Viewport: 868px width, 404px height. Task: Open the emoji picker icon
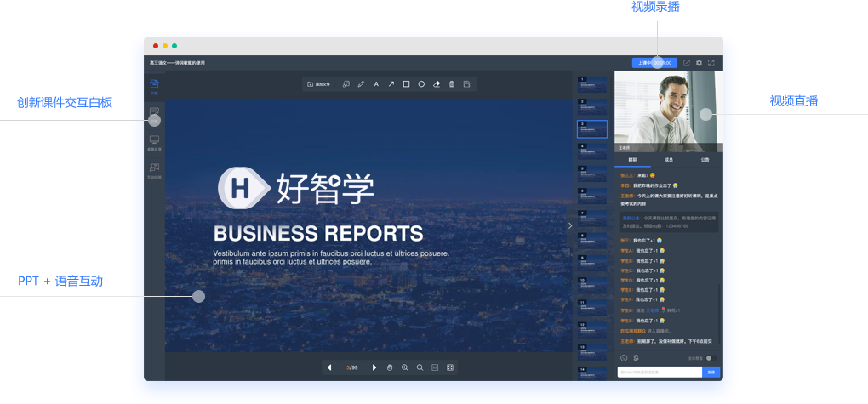point(624,358)
